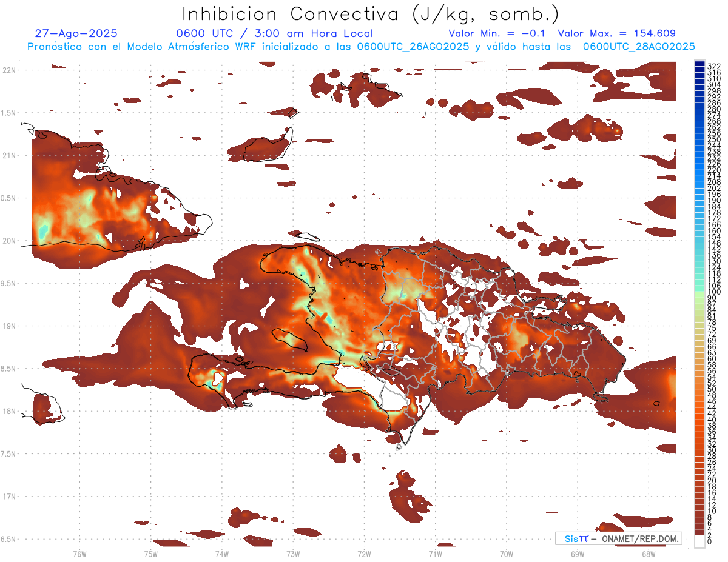728x562 pixels.
Task: Click the 6.5N latitude tick label
Action: tap(8, 539)
